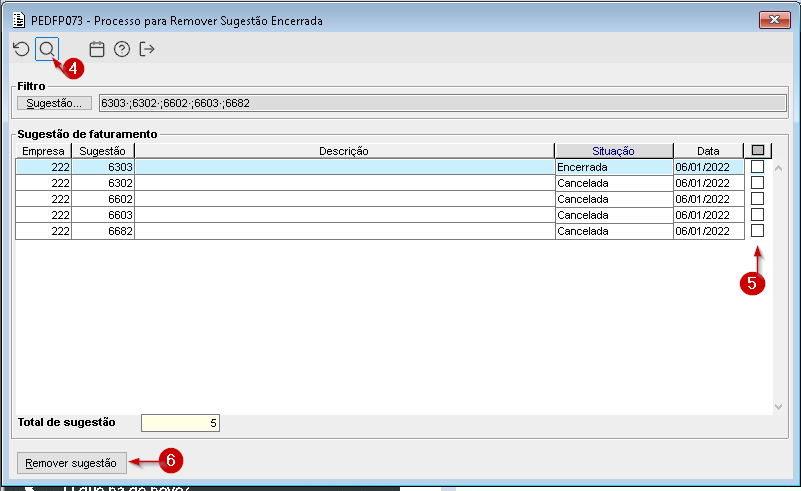The image size is (801, 491).
Task: Click the refresh/undo arrow toolbar icon
Action: coord(21,49)
